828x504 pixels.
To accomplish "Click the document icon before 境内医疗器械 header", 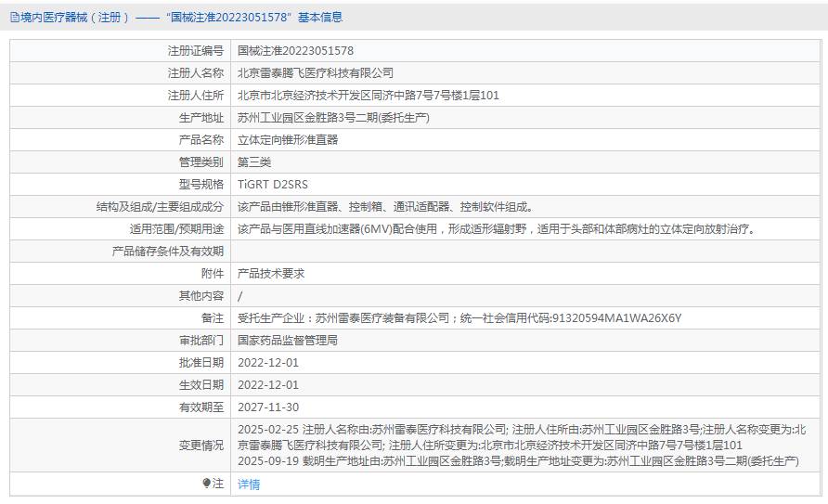I will pyautogui.click(x=15, y=18).
